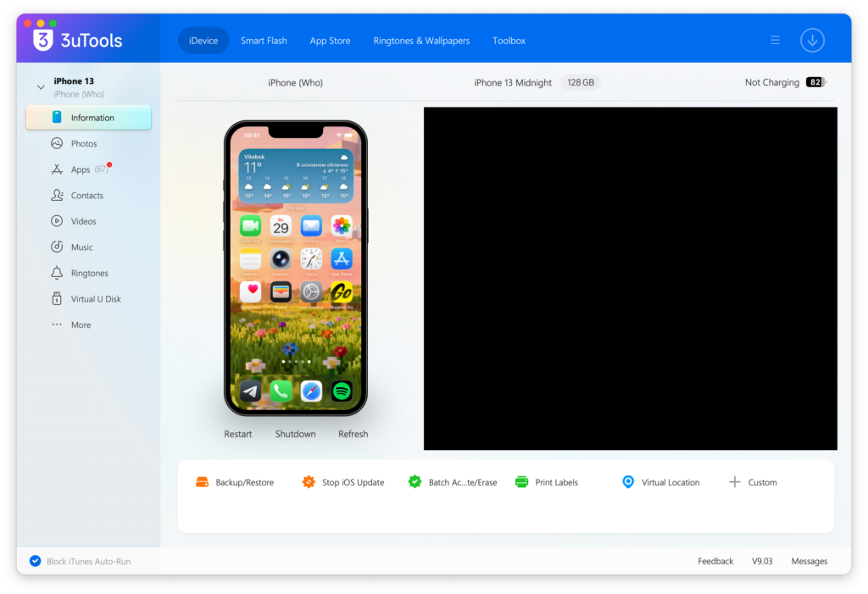Click the Apps red notification dot
This screenshot has width=868, height=594.
[109, 164]
